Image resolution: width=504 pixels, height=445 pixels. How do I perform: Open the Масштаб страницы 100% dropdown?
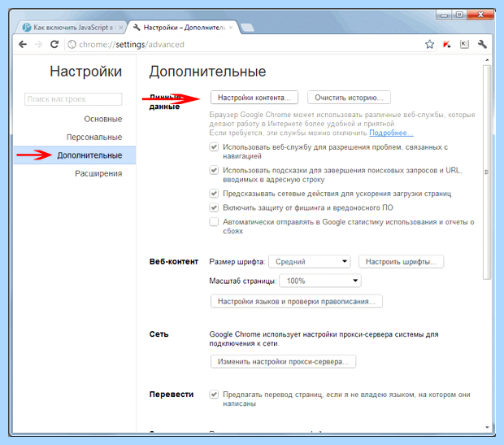(x=320, y=281)
